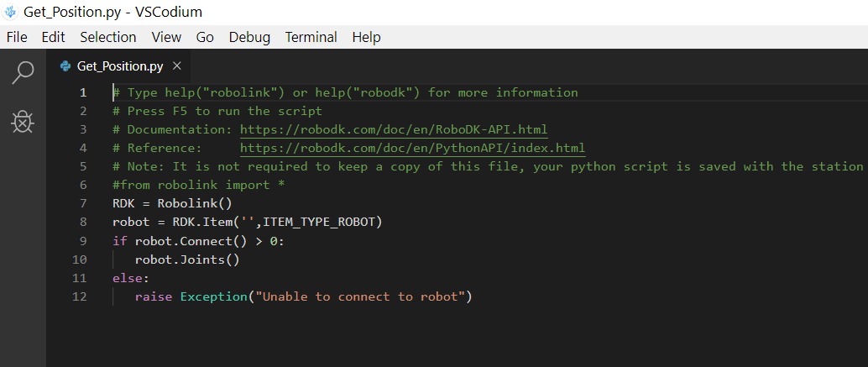Click line number 12 in the gutter
868x367 pixels.
[80, 296]
